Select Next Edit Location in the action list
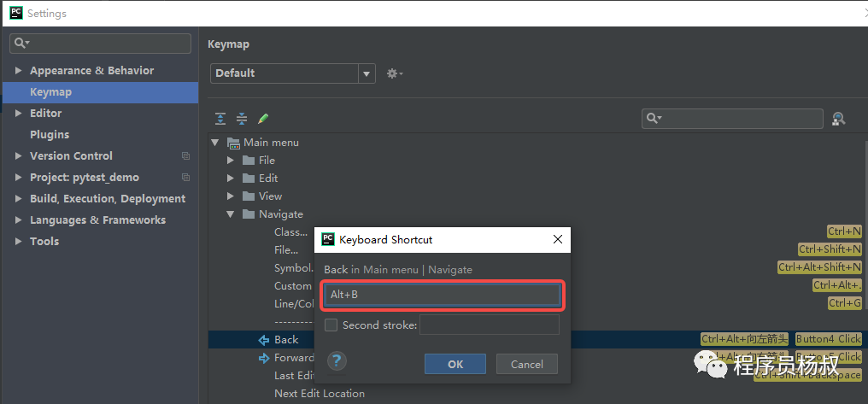The width and height of the screenshot is (868, 404). pos(319,394)
